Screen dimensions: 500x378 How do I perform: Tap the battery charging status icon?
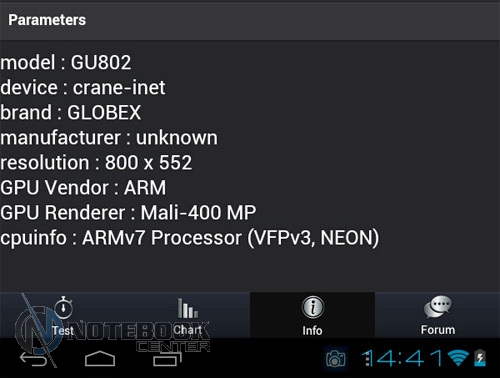point(480,358)
